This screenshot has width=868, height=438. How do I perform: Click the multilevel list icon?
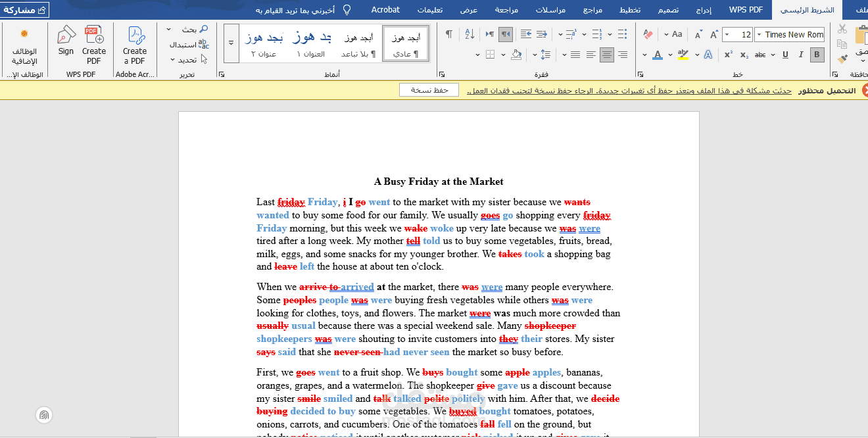571,34
